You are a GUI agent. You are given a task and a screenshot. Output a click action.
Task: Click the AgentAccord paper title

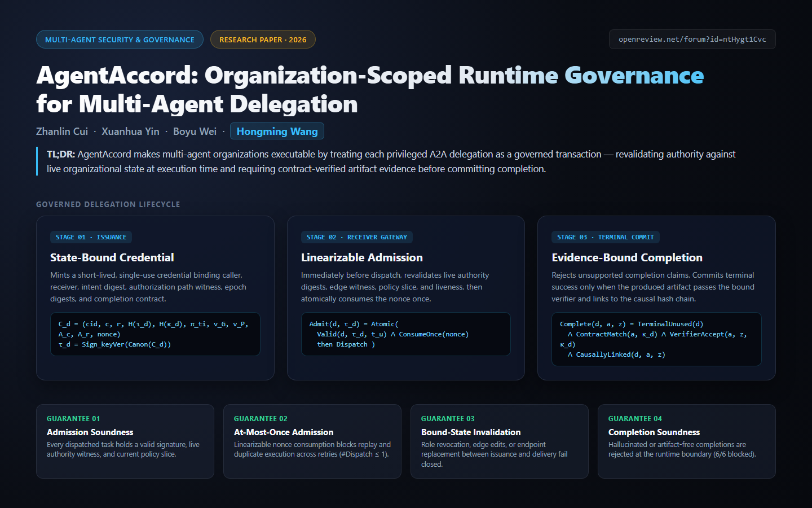coord(370,90)
